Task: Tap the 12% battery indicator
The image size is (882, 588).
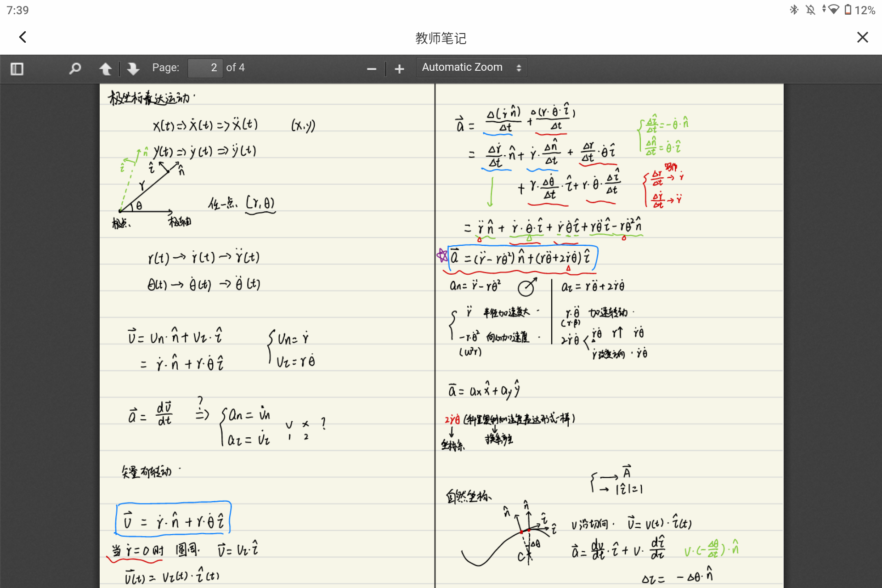Action: (860, 10)
